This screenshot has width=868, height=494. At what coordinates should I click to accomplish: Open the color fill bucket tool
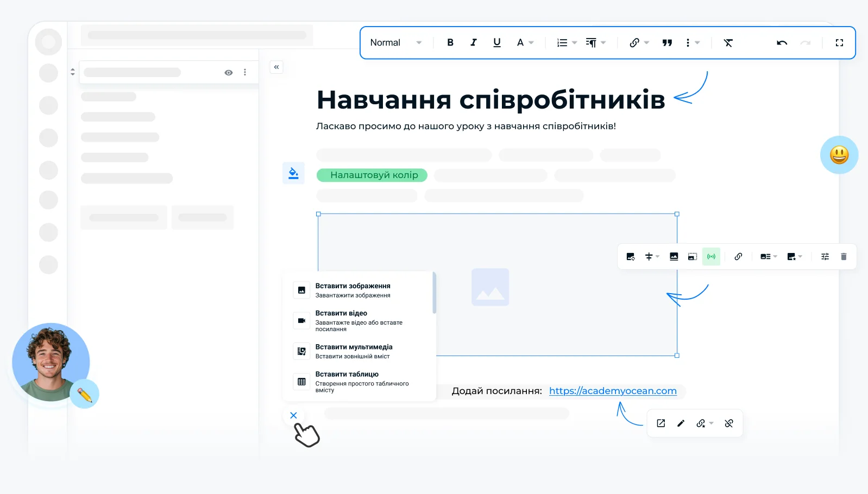(x=293, y=173)
